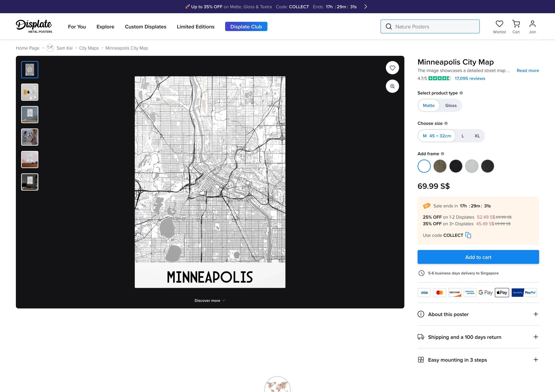Click the American Express payment icon
This screenshot has height=392, width=555.
click(470, 293)
